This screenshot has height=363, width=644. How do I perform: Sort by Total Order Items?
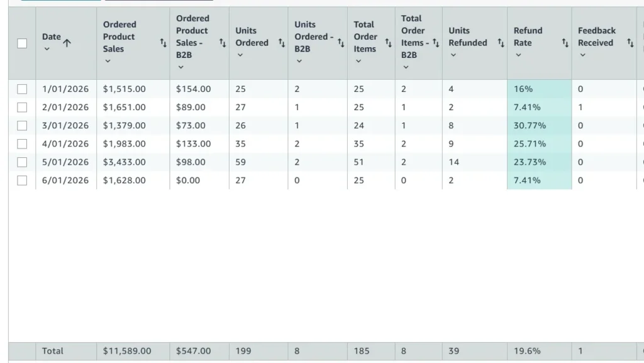388,43
